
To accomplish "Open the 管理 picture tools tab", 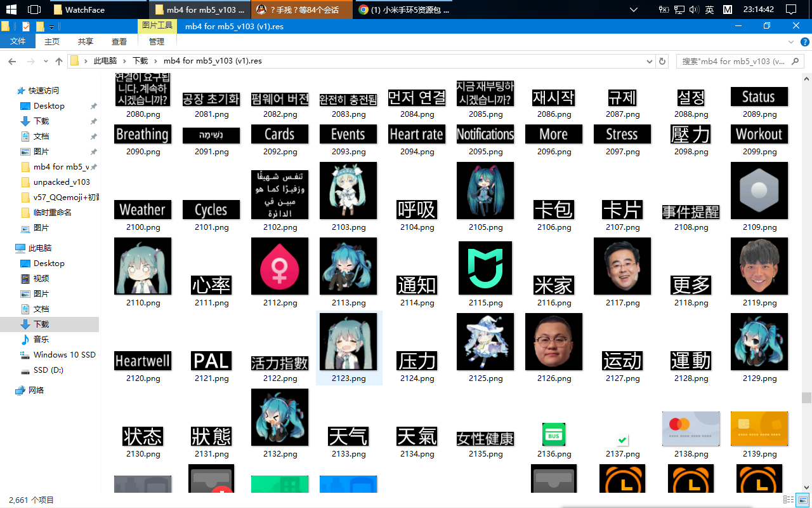I will coord(157,41).
